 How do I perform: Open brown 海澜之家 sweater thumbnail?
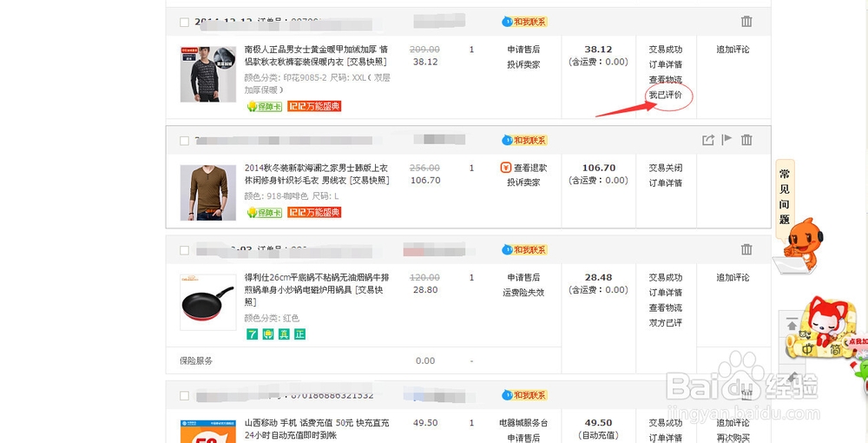[x=208, y=192]
